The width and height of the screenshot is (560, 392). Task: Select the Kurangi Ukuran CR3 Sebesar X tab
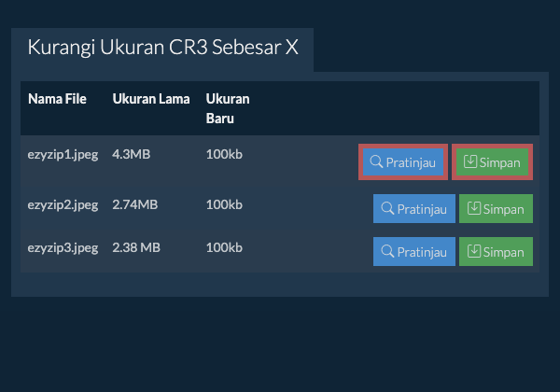pyautogui.click(x=162, y=48)
